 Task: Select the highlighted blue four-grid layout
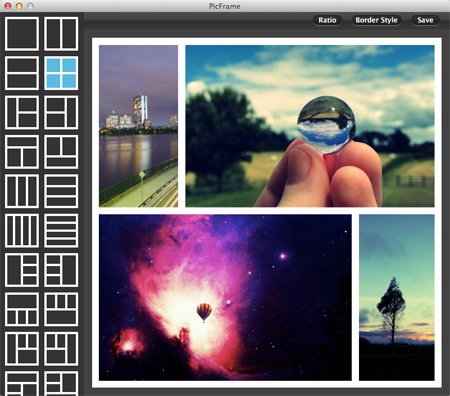(x=61, y=73)
